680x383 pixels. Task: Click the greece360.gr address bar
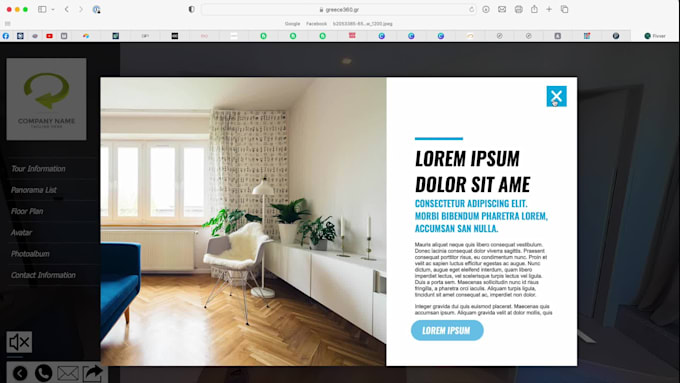point(339,10)
